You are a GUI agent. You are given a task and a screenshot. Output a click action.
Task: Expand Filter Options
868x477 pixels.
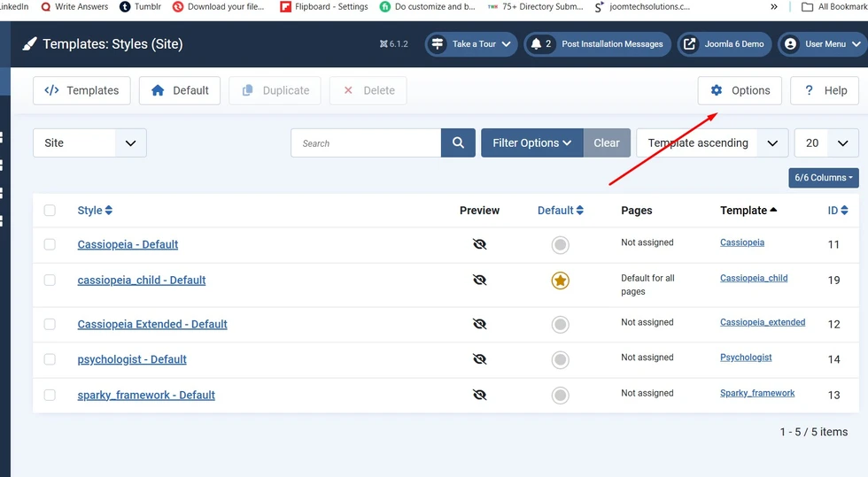coord(532,142)
